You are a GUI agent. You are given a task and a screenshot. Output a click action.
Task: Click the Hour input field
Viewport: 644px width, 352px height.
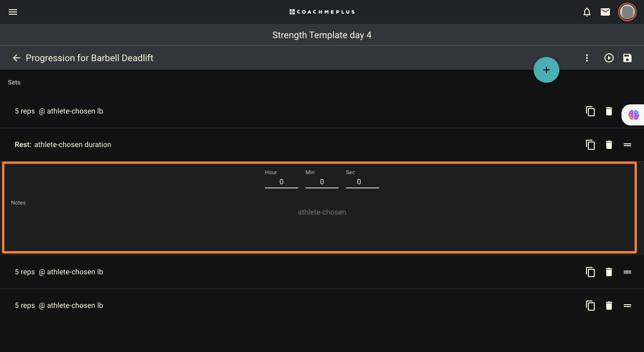click(282, 182)
